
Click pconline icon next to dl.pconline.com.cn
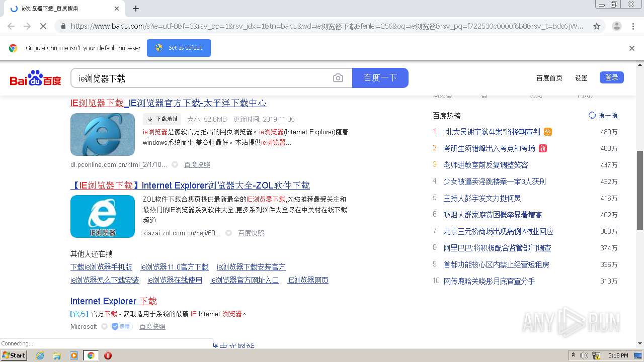coord(175,164)
